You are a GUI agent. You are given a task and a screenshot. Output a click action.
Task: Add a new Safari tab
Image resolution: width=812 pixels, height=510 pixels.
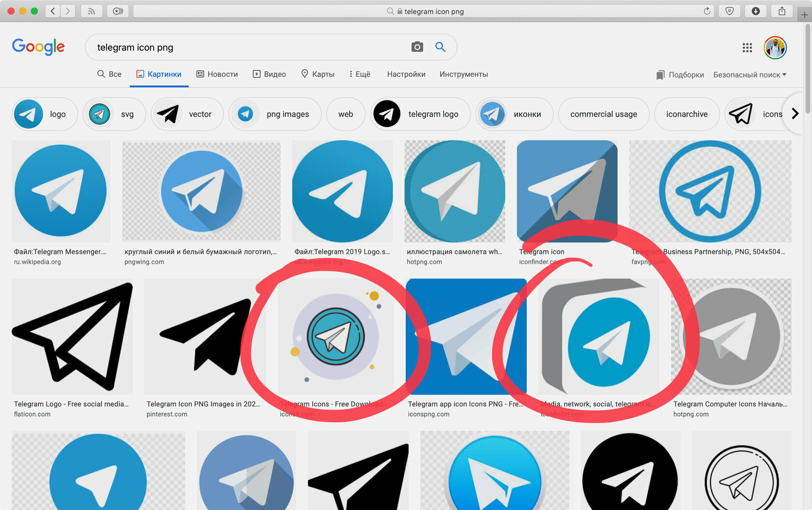[x=805, y=14]
